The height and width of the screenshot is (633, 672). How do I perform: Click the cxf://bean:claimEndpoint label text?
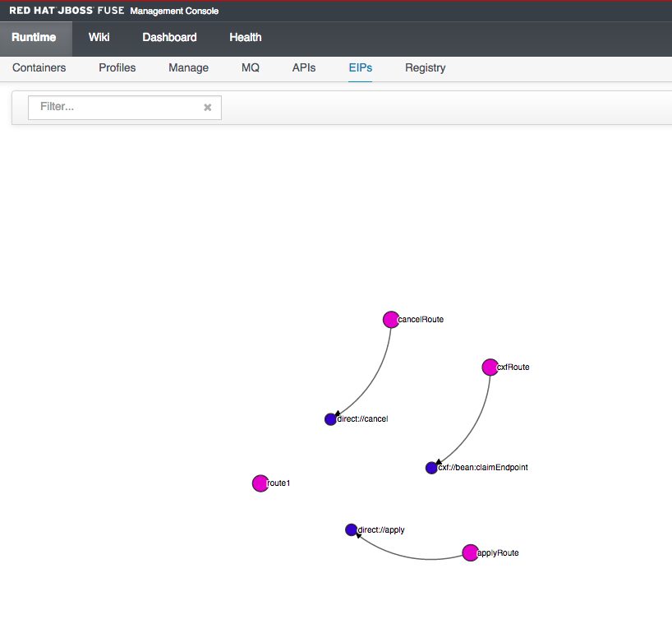click(x=483, y=468)
